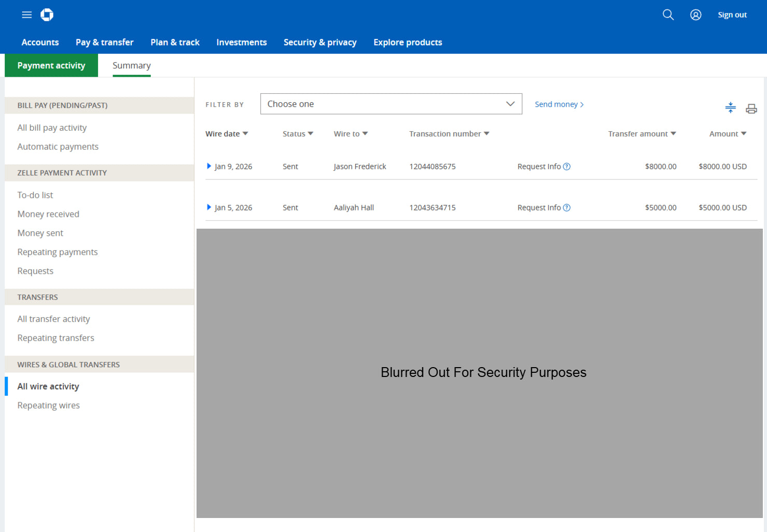Viewport: 767px width, 532px height.
Task: Sort by Wire date column
Action: [227, 134]
